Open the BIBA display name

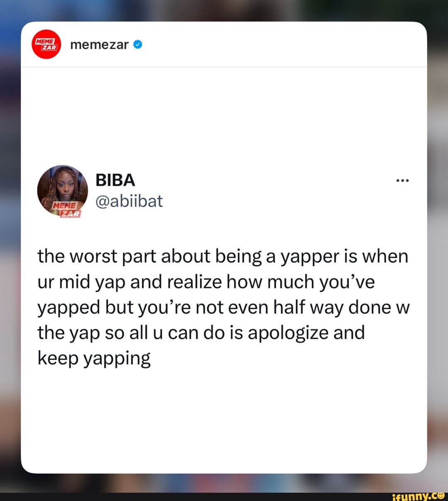click(115, 180)
